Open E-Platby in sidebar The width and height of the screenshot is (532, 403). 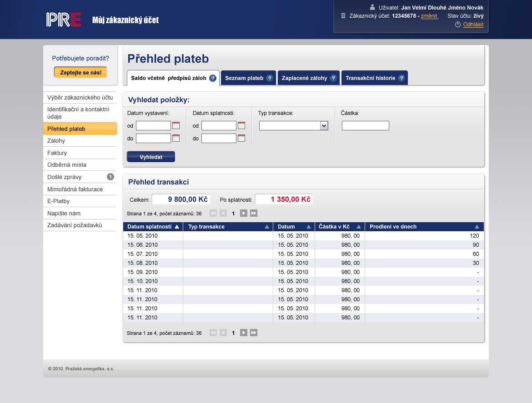point(80,201)
